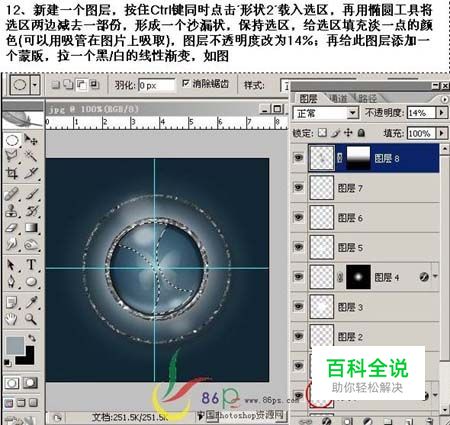This screenshot has height=425, width=450.
Task: Toggle the anti-alias checkbox
Action: click(x=186, y=83)
